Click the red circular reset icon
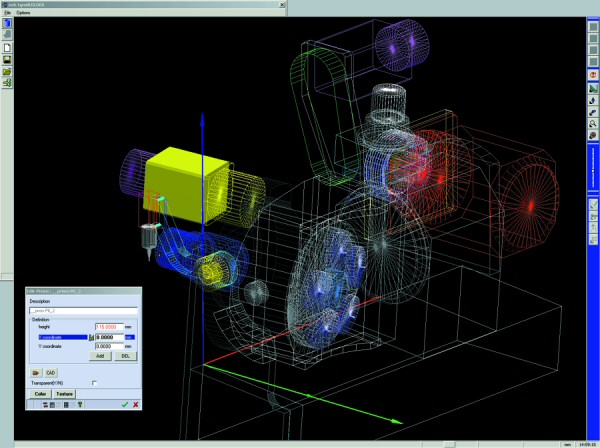The width and height of the screenshot is (600, 448). [593, 75]
